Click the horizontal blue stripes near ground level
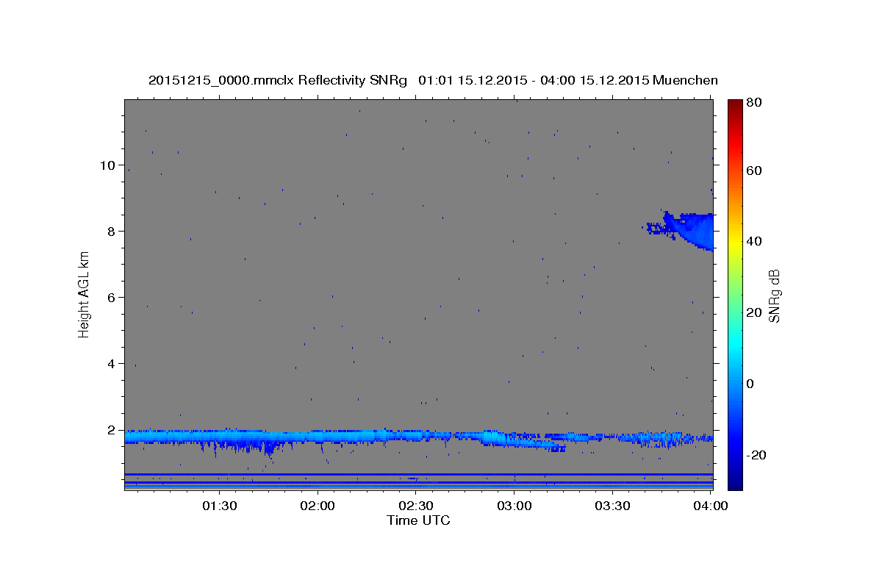The height and width of the screenshot is (588, 882). click(419, 481)
